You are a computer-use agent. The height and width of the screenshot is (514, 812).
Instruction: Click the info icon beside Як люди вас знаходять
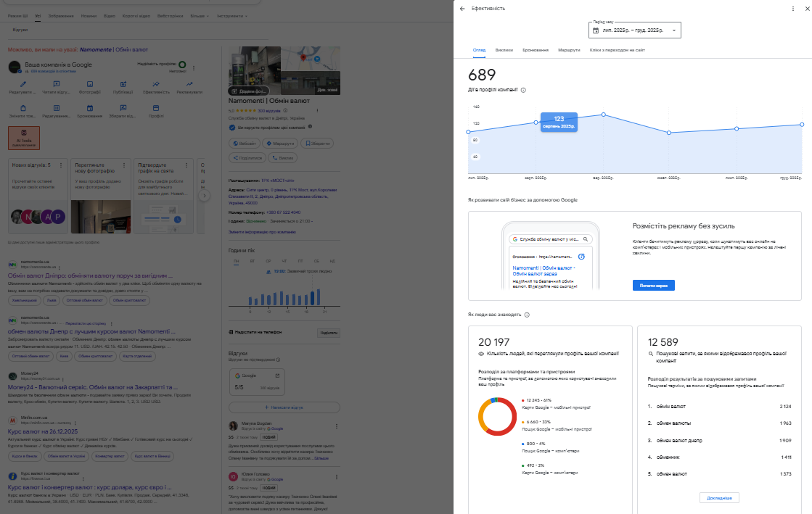527,315
